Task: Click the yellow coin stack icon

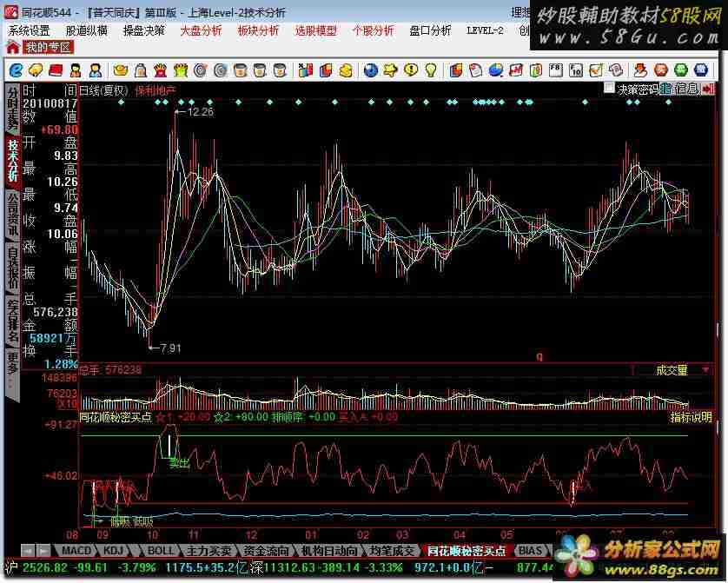Action: tap(346, 70)
